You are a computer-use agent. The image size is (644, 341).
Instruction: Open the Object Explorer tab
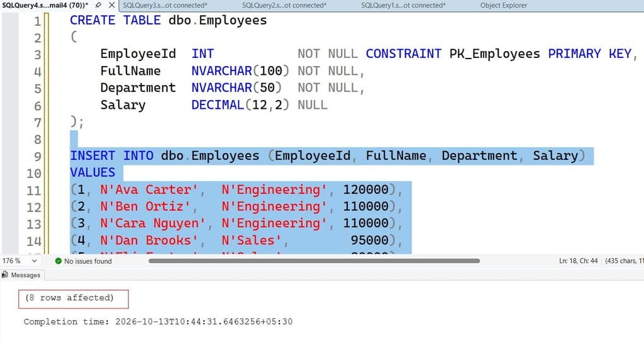(504, 5)
